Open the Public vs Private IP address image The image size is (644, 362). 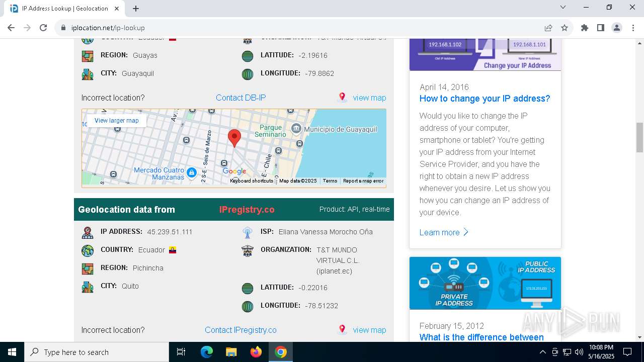485,283
